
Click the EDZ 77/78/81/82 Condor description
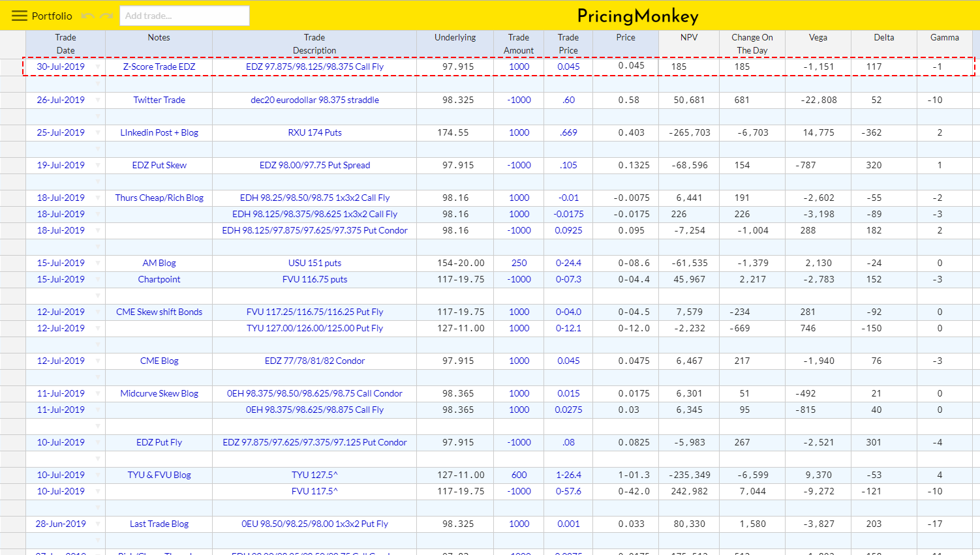coord(314,361)
